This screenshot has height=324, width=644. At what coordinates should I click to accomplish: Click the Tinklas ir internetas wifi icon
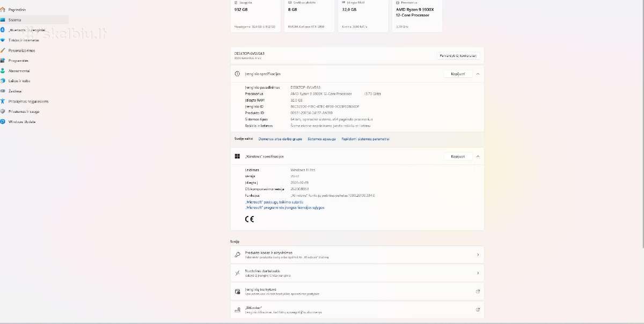tap(3, 40)
